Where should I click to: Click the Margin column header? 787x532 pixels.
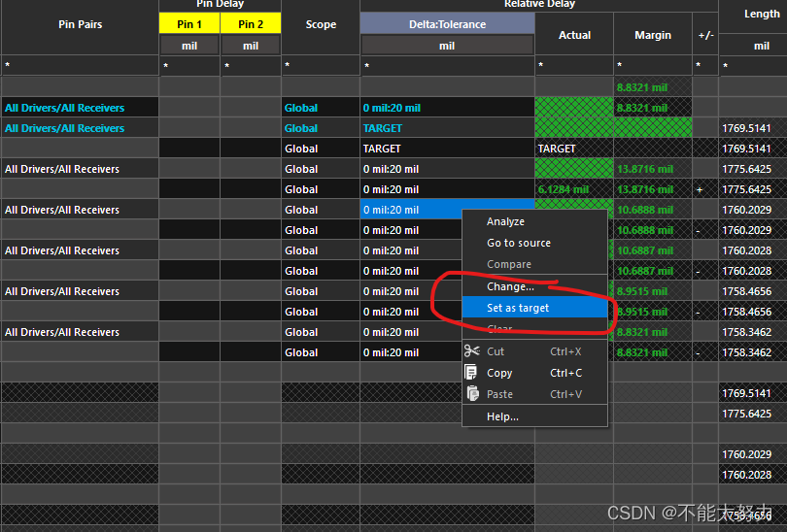[x=652, y=35]
